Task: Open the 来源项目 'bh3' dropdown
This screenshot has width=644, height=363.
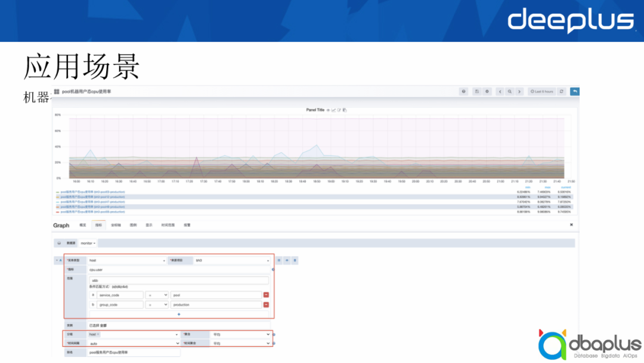Action: point(233,260)
